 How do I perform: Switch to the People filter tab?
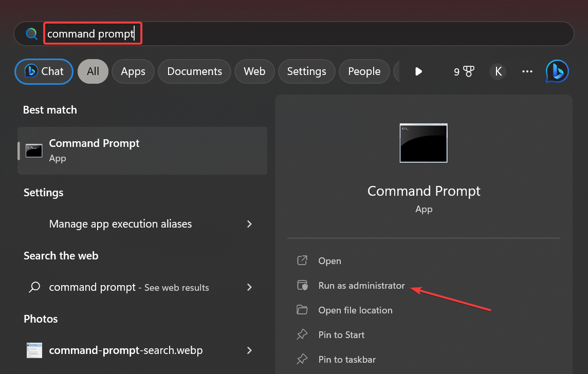point(364,71)
